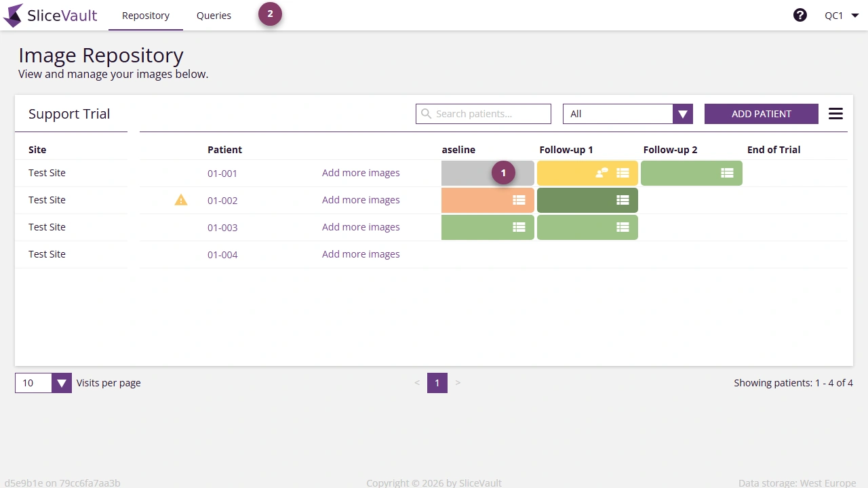The width and height of the screenshot is (868, 488).
Task: Click the badge 1 on 01-001 Baseline cell
Action: 504,172
